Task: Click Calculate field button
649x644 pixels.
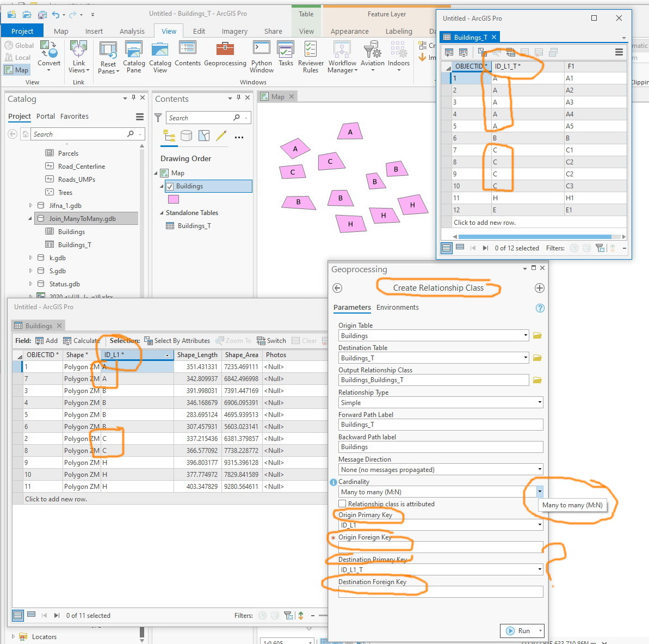Action: [x=82, y=340]
